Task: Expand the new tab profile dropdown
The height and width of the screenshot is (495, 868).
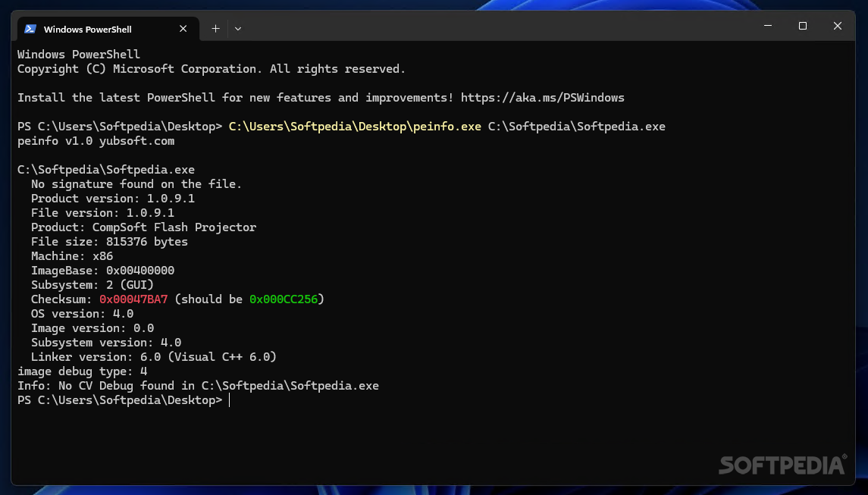Action: (238, 29)
